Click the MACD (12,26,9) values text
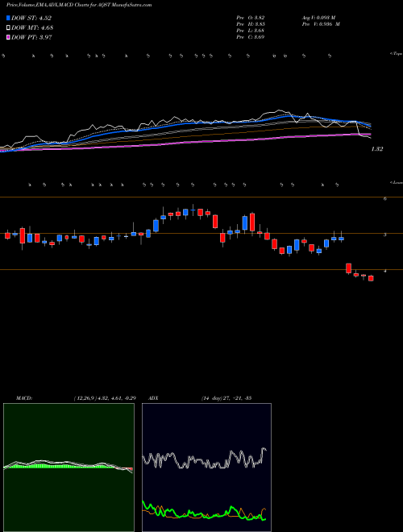The width and height of the screenshot is (403, 532). (x=105, y=398)
